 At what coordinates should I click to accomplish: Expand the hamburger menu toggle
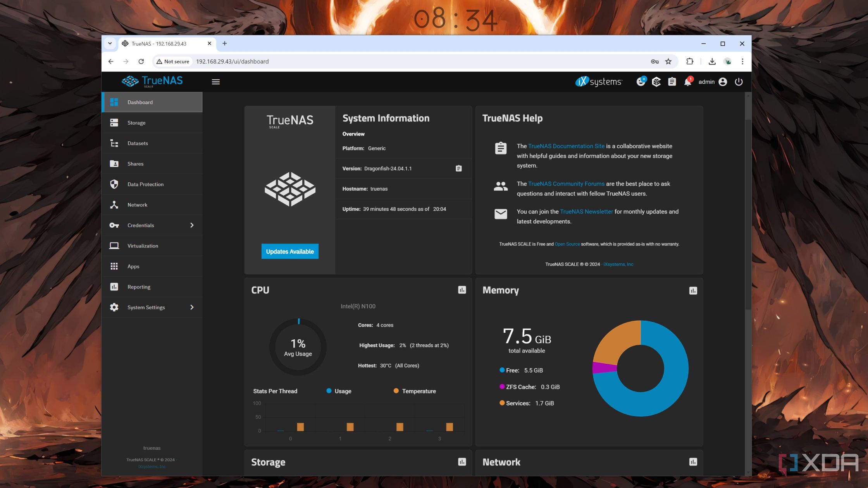point(215,82)
